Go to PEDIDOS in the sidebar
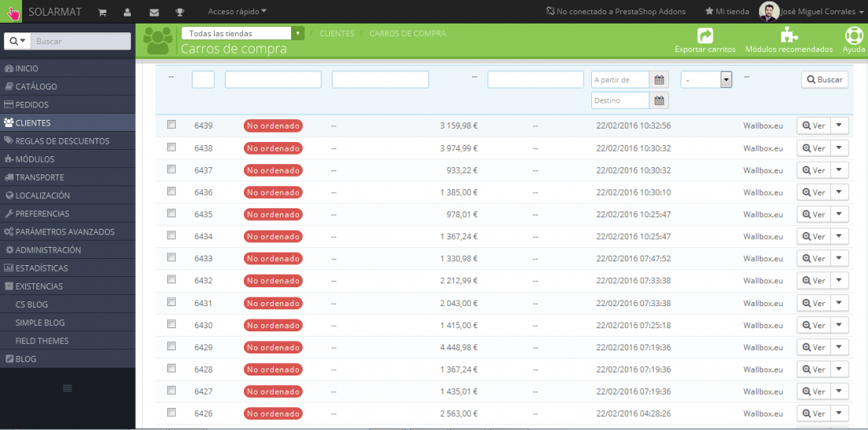868x430 pixels. coord(68,105)
